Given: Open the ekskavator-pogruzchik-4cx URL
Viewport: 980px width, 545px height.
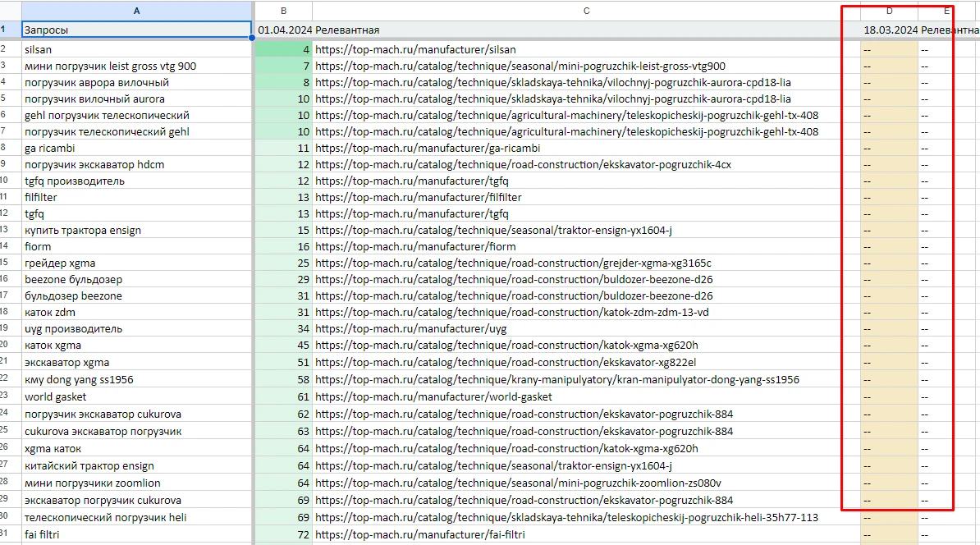Looking at the screenshot, I should pyautogui.click(x=523, y=164).
